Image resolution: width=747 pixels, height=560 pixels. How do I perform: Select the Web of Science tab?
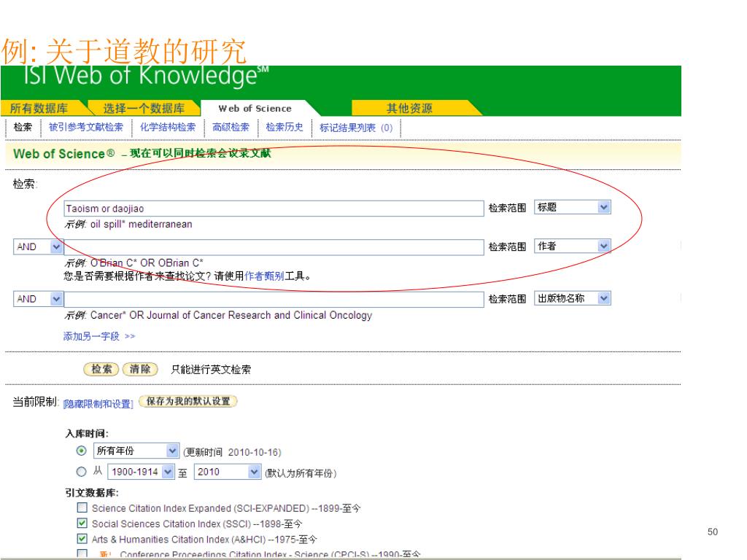tap(255, 108)
